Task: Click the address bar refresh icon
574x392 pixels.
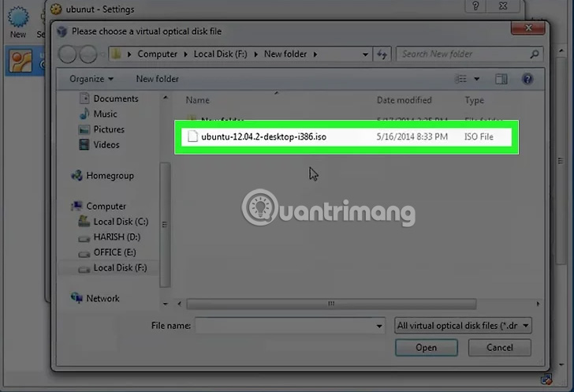Action: [382, 54]
